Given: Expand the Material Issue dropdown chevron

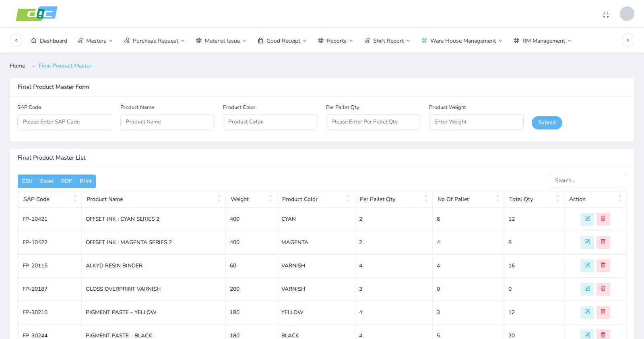Looking at the screenshot, I should pos(244,41).
